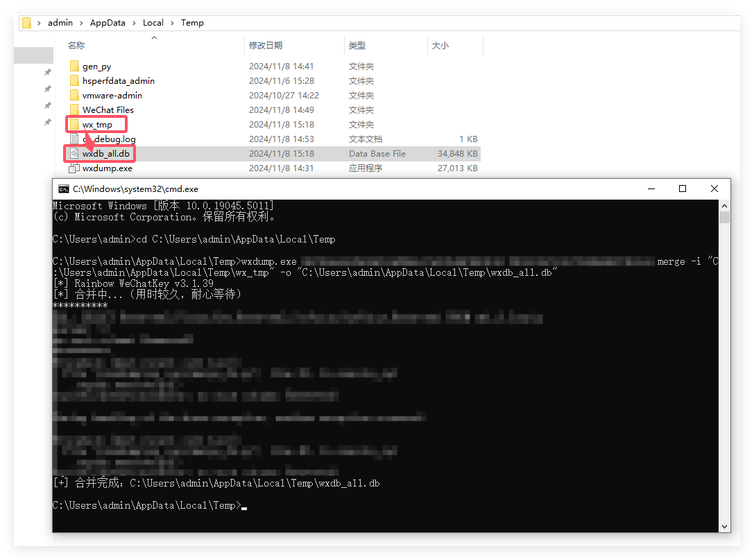Viewport: 754px width, 560px height.
Task: Click the Data Base File type cell
Action: 377,154
